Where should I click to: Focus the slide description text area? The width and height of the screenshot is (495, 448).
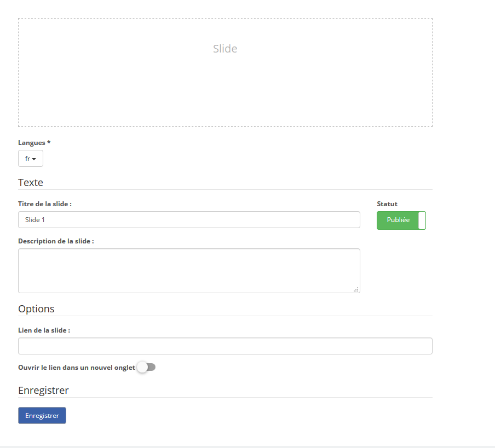tap(189, 271)
